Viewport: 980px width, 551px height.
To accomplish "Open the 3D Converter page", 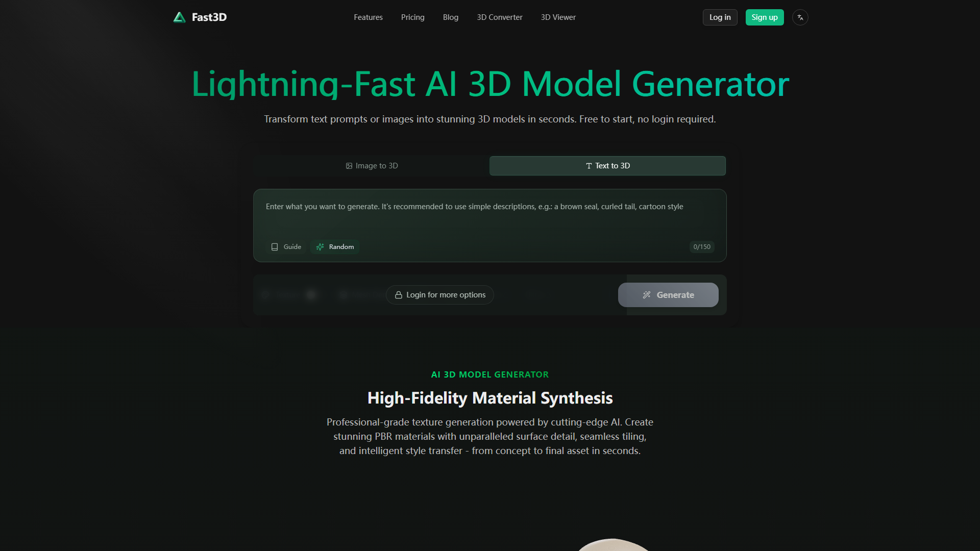I will (499, 17).
